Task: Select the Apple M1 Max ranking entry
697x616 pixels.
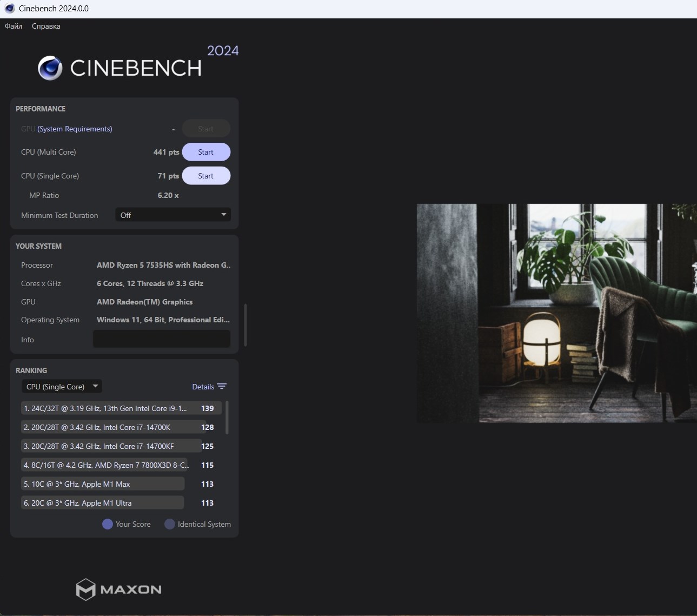Action: [x=103, y=484]
